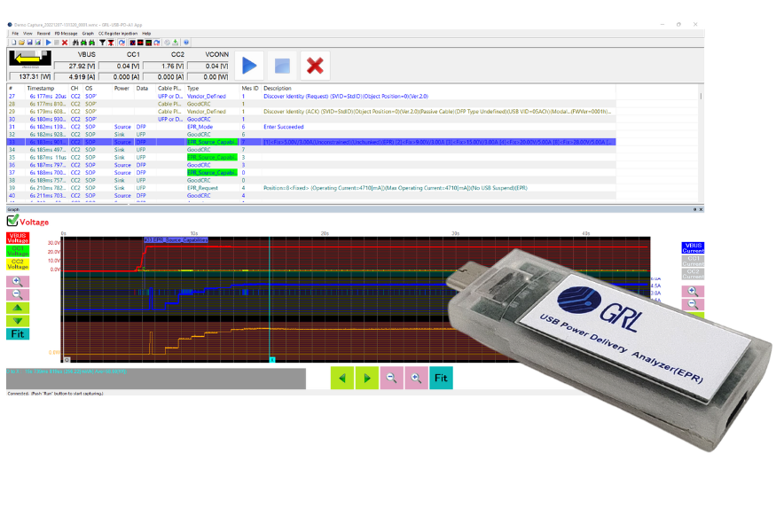Click the right-side pink zoom-out magnifier
This screenshot has width=776, height=532.
pos(693,304)
